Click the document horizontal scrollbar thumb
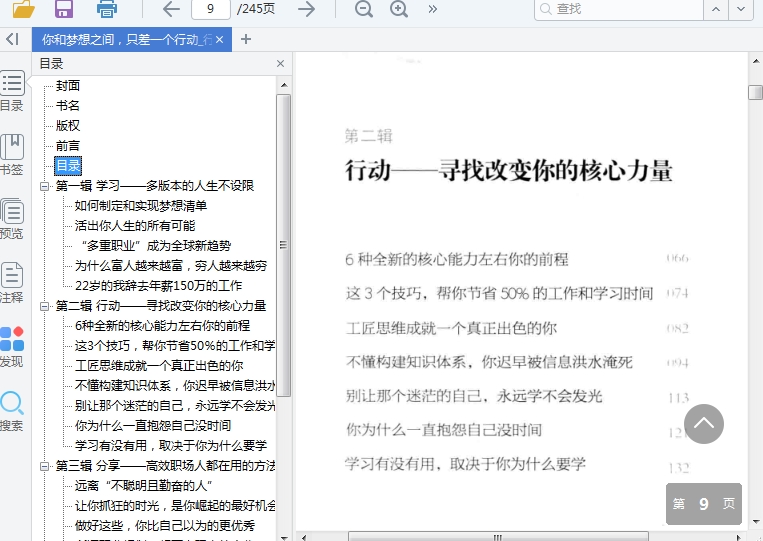Image resolution: width=763 pixels, height=541 pixels. point(498,537)
